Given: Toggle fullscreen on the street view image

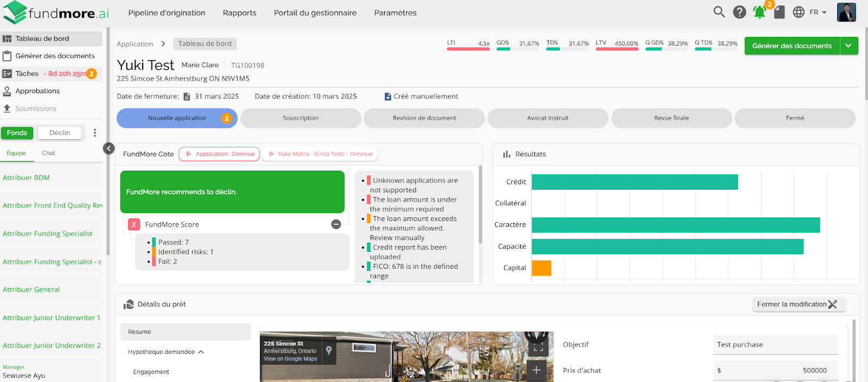Looking at the screenshot, I should (538, 348).
